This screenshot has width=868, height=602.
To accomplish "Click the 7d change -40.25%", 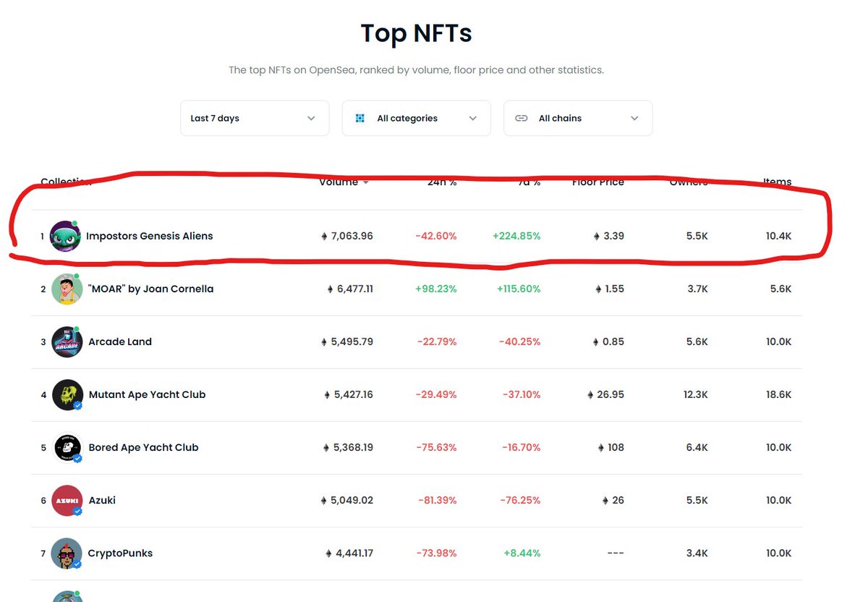I will point(520,342).
